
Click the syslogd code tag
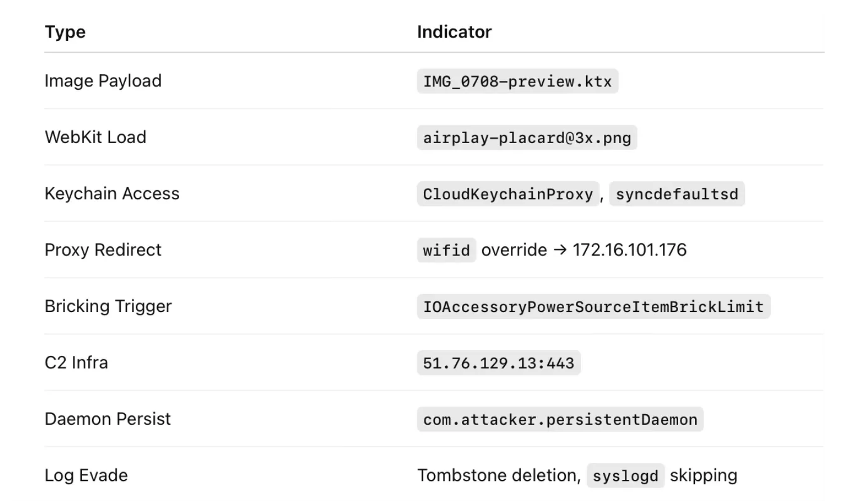pyautogui.click(x=625, y=475)
